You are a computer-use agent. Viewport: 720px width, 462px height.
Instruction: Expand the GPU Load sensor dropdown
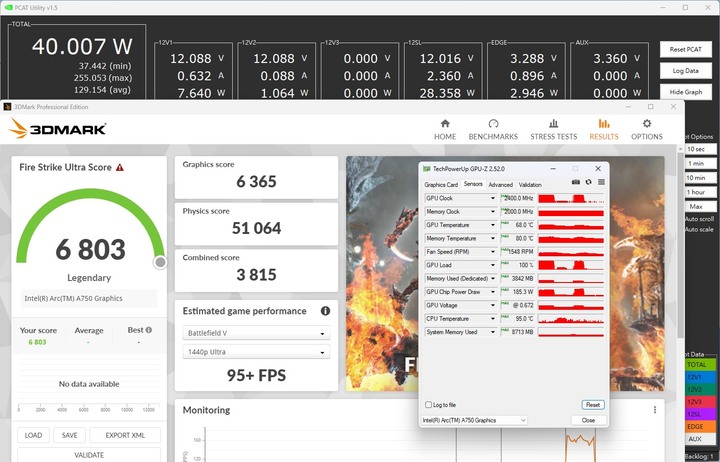[x=493, y=265]
